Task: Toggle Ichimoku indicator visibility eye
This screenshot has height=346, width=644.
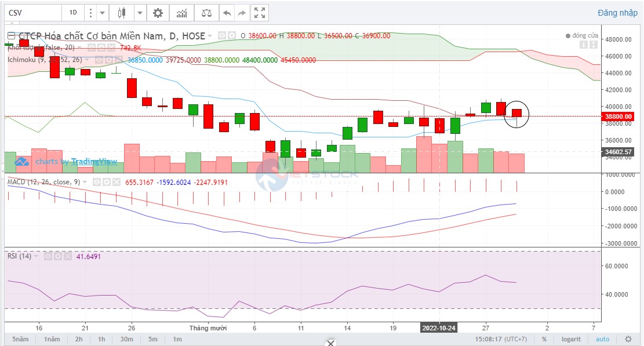Action: 99,60
